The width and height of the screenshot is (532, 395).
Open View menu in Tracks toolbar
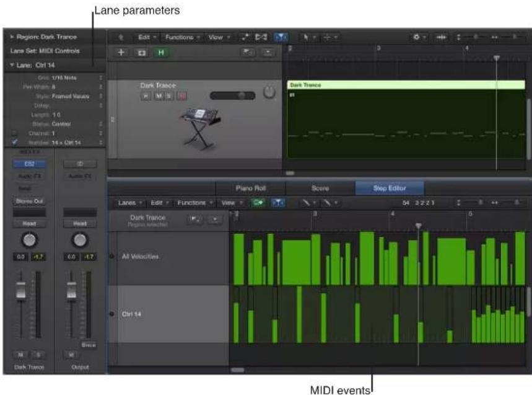point(219,37)
